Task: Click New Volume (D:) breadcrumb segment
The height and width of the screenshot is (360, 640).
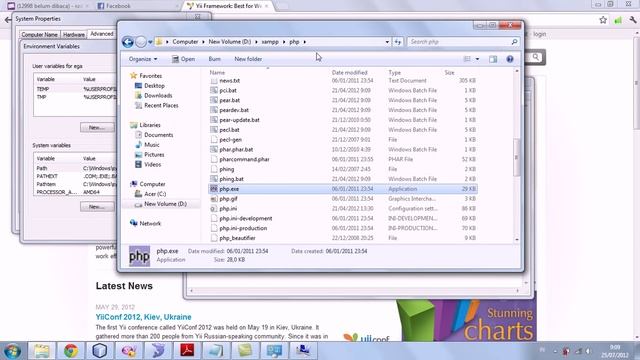Action: pos(230,42)
